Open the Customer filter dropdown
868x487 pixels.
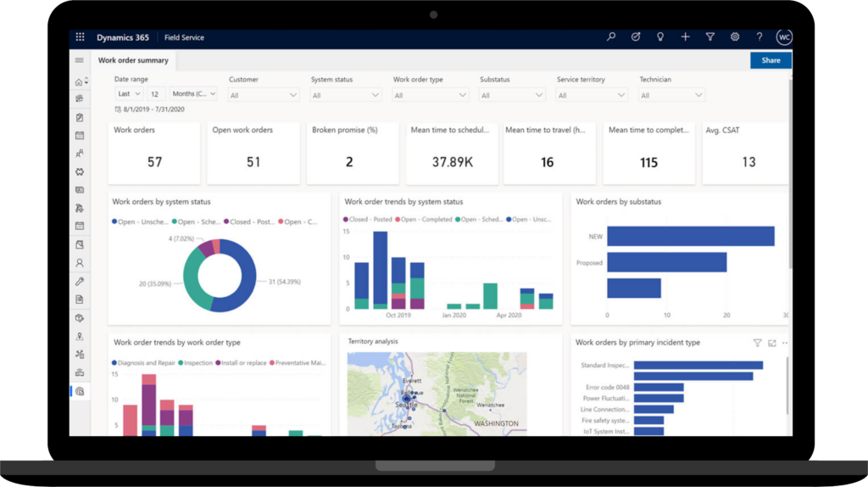(x=263, y=95)
